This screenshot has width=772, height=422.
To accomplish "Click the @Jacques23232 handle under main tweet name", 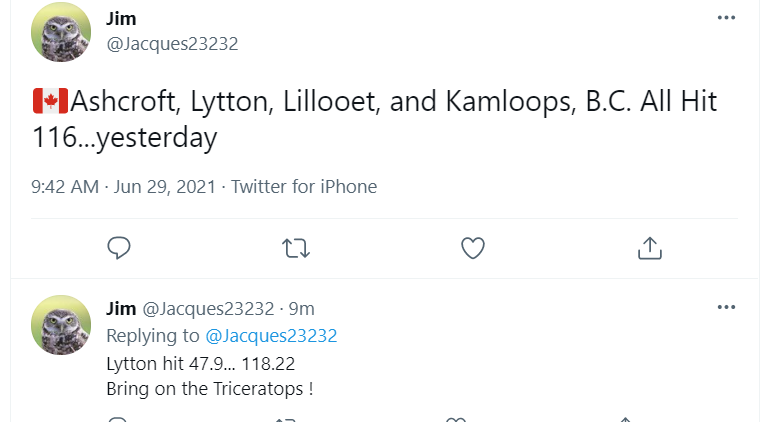I will pos(171,44).
